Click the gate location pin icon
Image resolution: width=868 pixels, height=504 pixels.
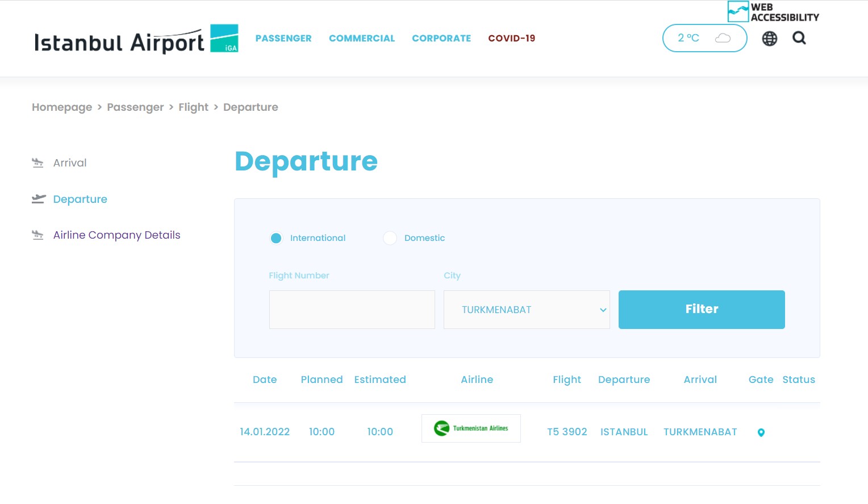[761, 432]
